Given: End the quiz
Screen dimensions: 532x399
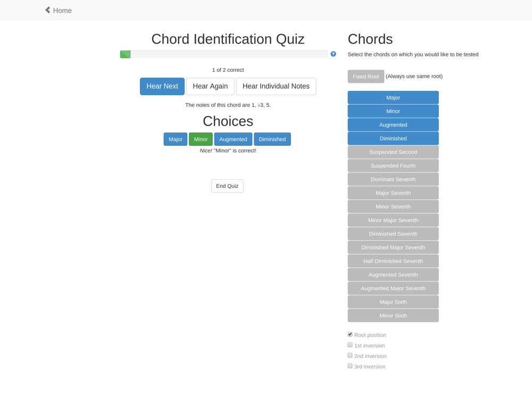Looking at the screenshot, I should [227, 186].
